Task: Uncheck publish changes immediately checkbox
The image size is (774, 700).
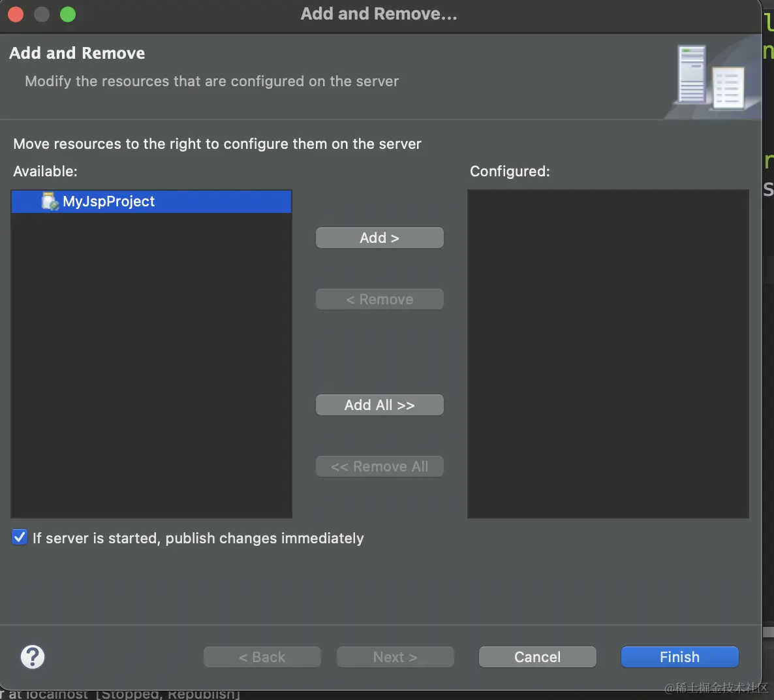Action: [20, 537]
